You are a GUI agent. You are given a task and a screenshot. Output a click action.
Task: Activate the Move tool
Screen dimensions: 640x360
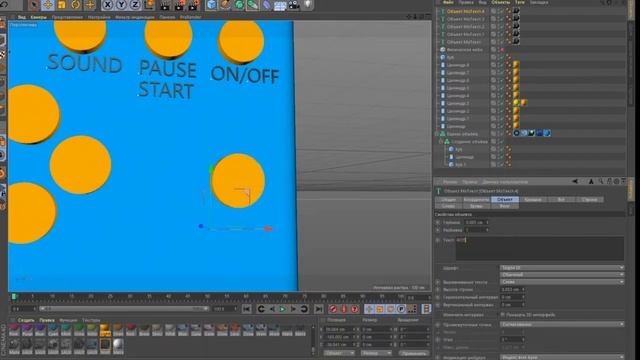(x=48, y=5)
